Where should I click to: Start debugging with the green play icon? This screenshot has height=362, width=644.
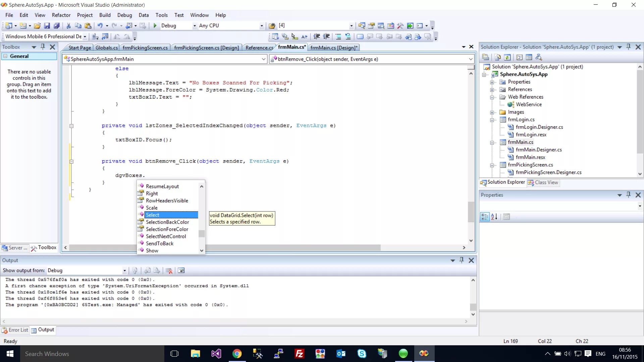155,26
